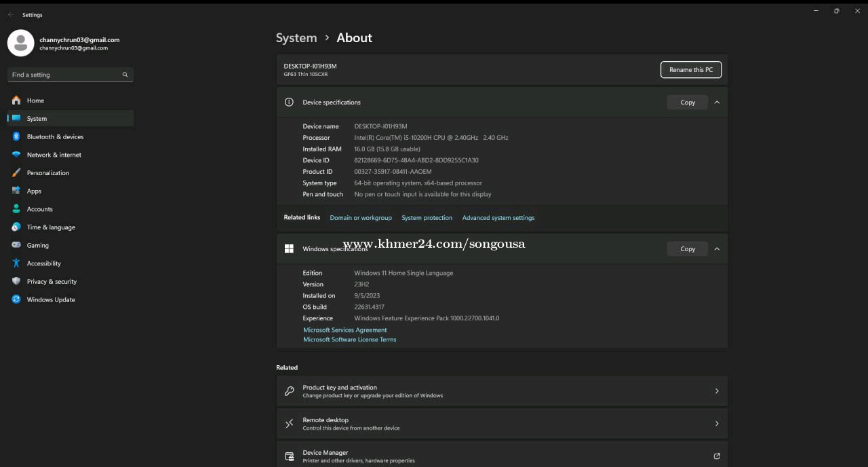
Task: Collapse the Windows specifications section
Action: point(717,249)
